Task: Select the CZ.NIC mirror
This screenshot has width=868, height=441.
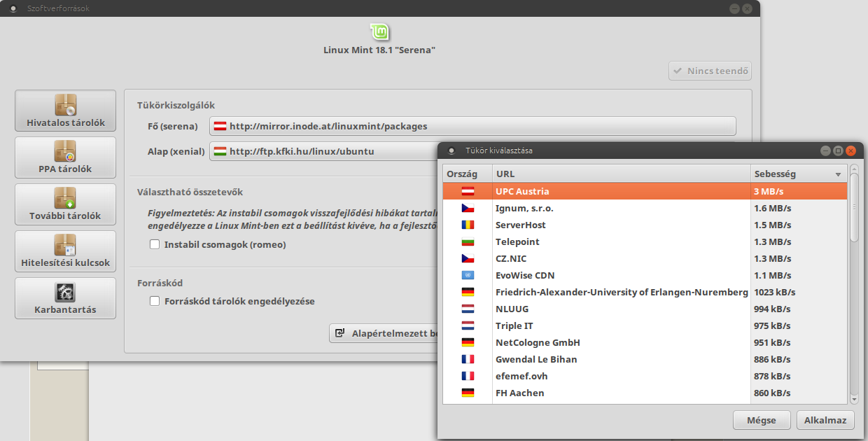Action: point(645,258)
